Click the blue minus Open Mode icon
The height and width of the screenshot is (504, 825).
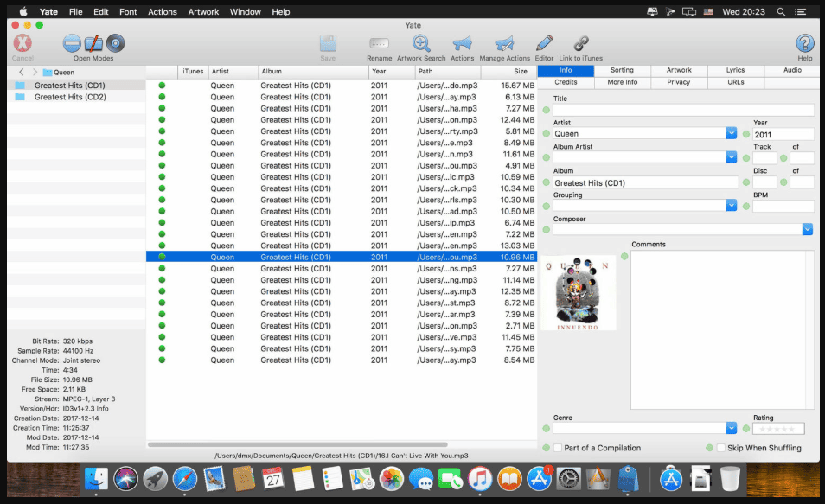click(72, 43)
